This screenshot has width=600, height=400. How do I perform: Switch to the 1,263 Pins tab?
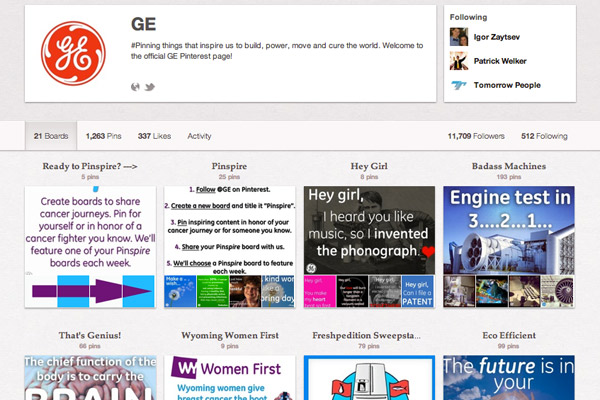103,136
